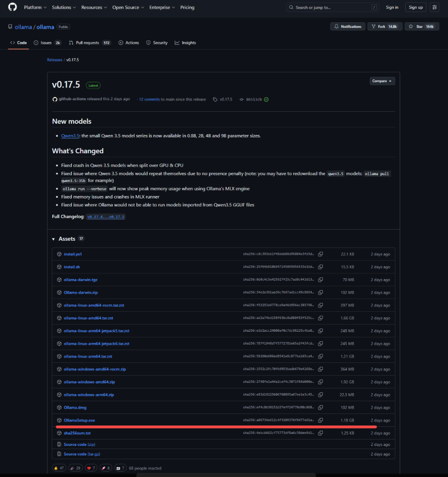The height and width of the screenshot is (477, 448).
Task: Open the accessibility settings icon beside Sign up
Action: 434,7
